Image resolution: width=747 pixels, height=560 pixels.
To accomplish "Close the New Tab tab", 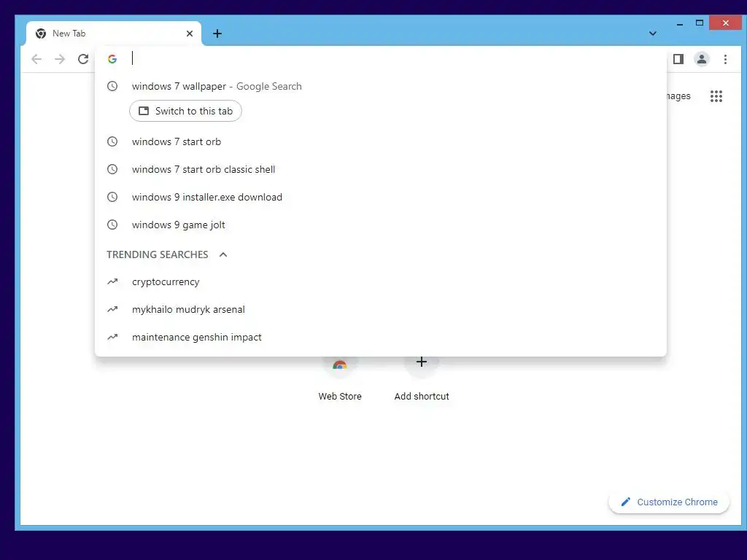I will coord(190,34).
